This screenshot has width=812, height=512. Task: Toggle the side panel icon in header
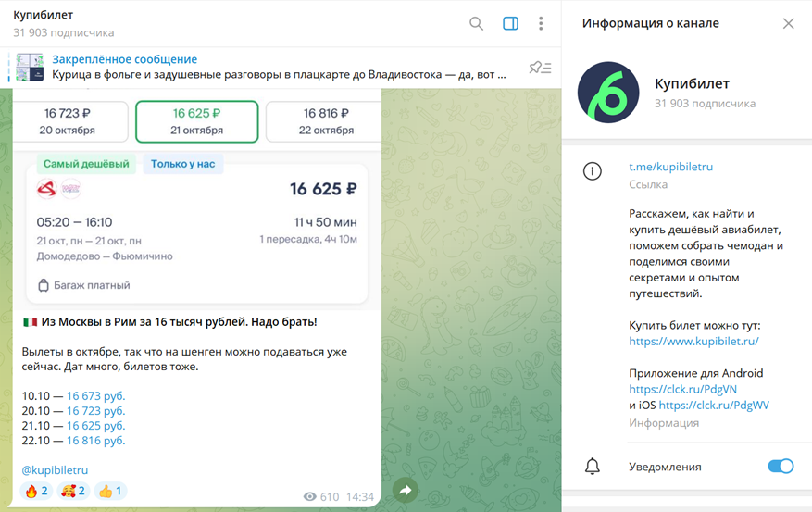(510, 23)
